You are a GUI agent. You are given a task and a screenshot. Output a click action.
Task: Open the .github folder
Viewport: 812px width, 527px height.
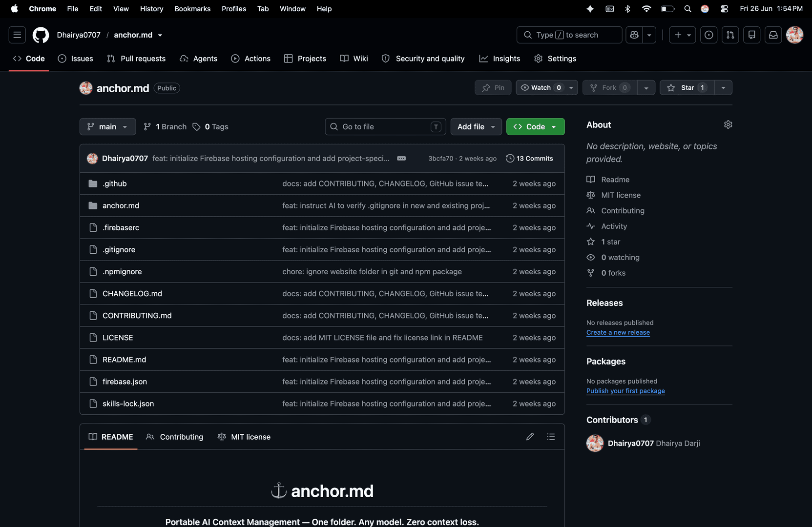coord(115,183)
